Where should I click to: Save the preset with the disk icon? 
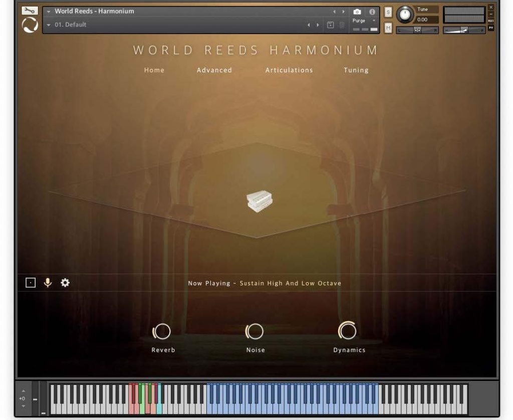pyautogui.click(x=330, y=25)
